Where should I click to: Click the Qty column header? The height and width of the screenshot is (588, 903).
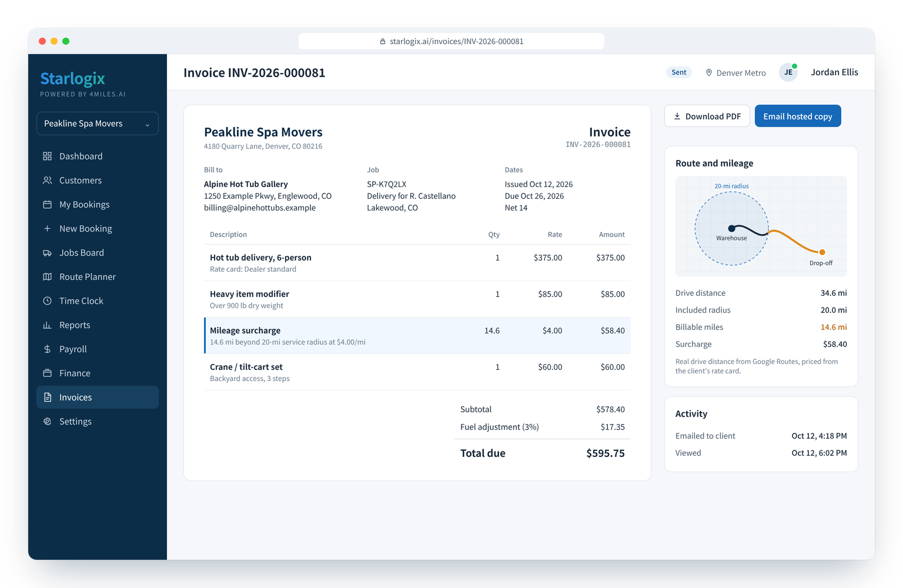coord(494,235)
